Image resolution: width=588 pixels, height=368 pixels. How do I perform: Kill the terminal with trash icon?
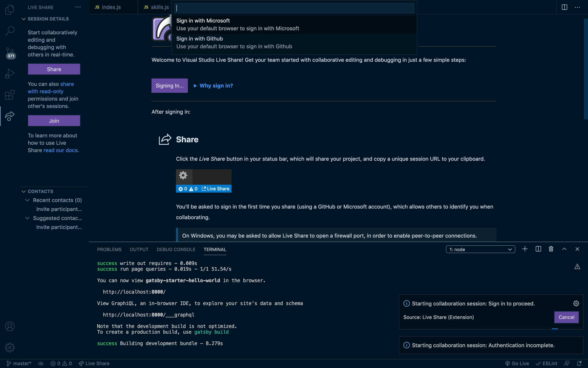coord(551,249)
